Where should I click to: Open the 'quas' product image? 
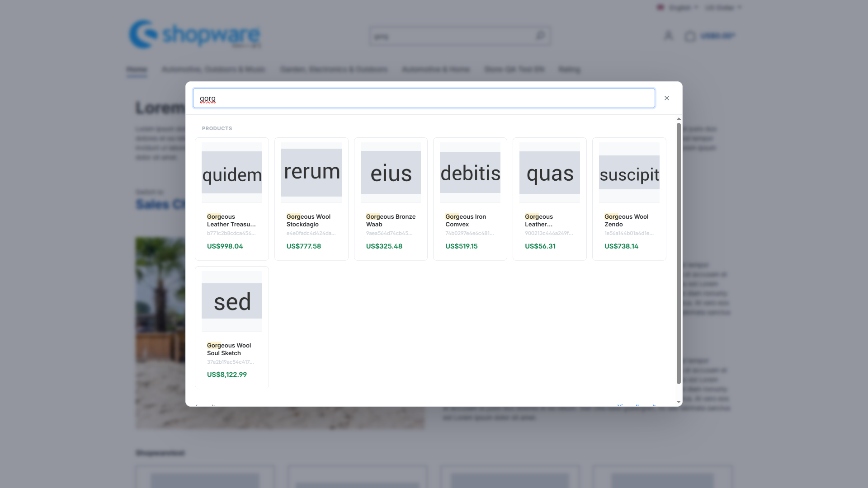tap(550, 173)
